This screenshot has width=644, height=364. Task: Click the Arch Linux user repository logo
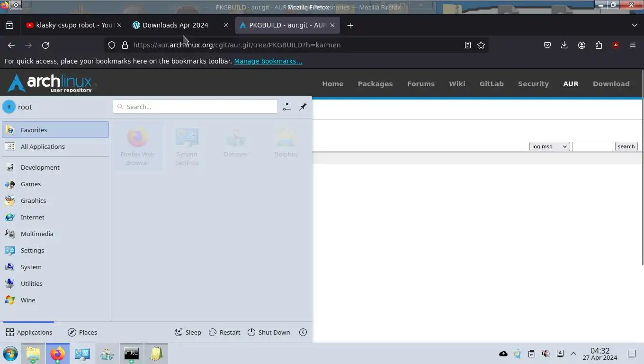52,83
